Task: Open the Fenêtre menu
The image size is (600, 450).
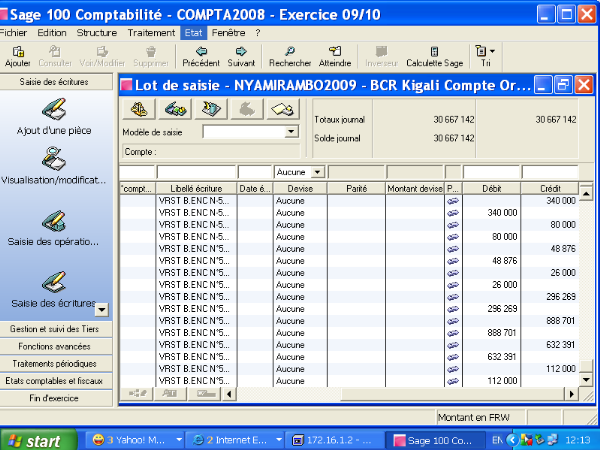Action: [228, 33]
